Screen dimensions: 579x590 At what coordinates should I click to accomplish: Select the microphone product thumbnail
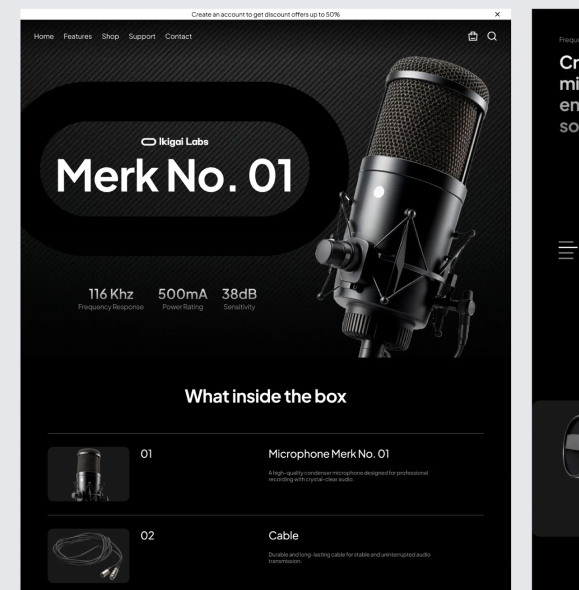click(88, 474)
